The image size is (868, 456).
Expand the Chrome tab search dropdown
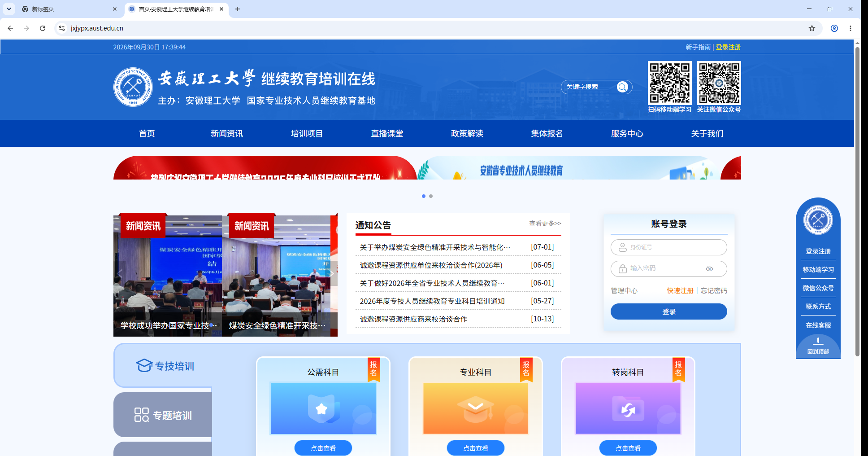click(x=9, y=9)
